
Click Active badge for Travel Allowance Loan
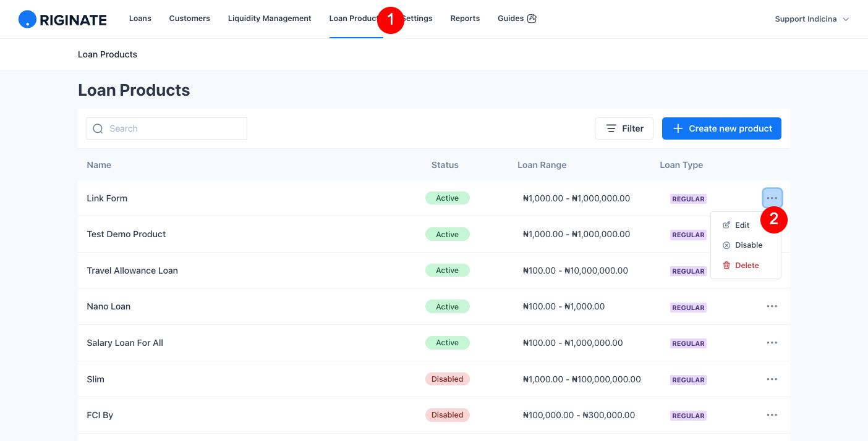point(448,271)
